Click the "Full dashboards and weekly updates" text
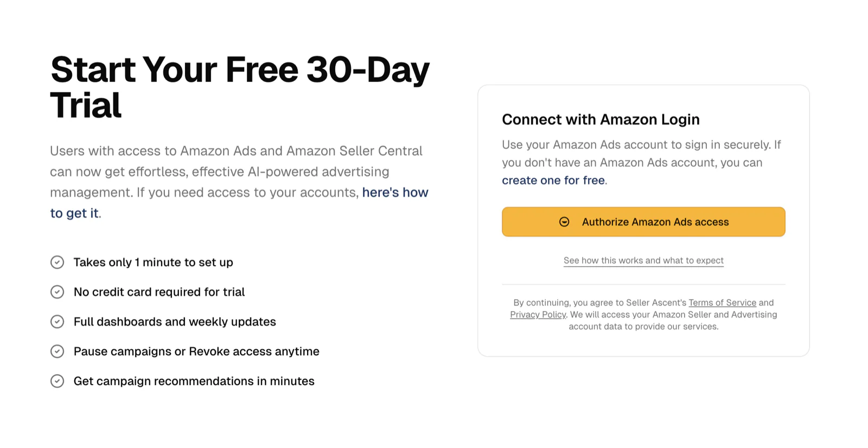This screenshot has width=868, height=448. click(x=174, y=321)
